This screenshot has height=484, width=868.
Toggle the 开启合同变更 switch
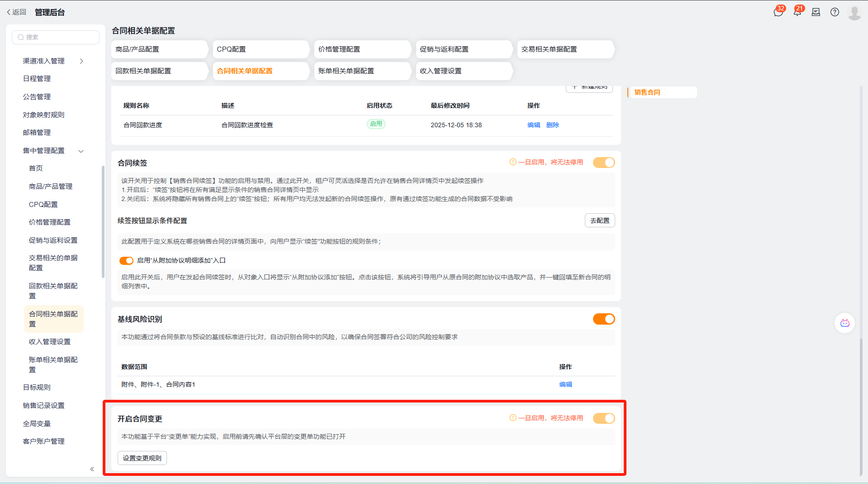click(x=604, y=418)
